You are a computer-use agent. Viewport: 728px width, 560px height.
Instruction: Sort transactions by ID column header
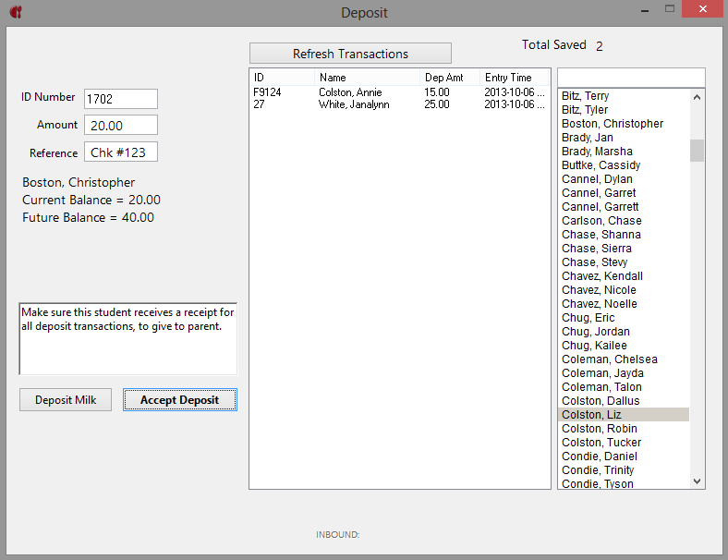(x=282, y=78)
